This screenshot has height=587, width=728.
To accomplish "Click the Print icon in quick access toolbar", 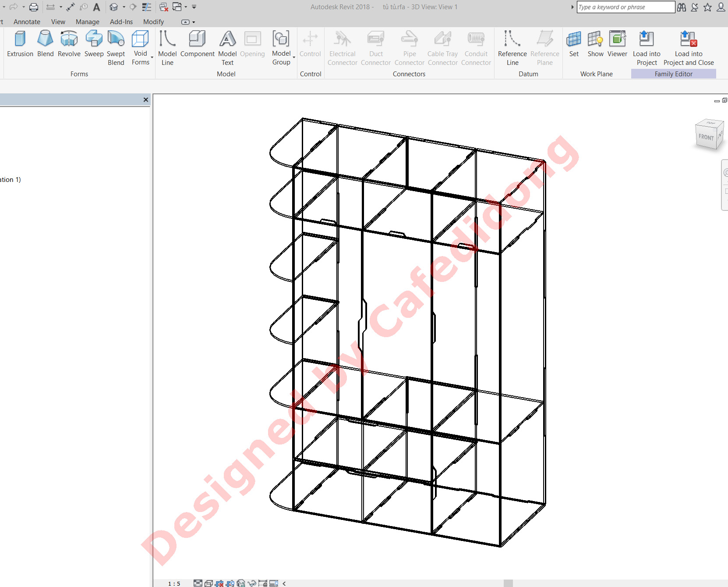I will 34,7.
